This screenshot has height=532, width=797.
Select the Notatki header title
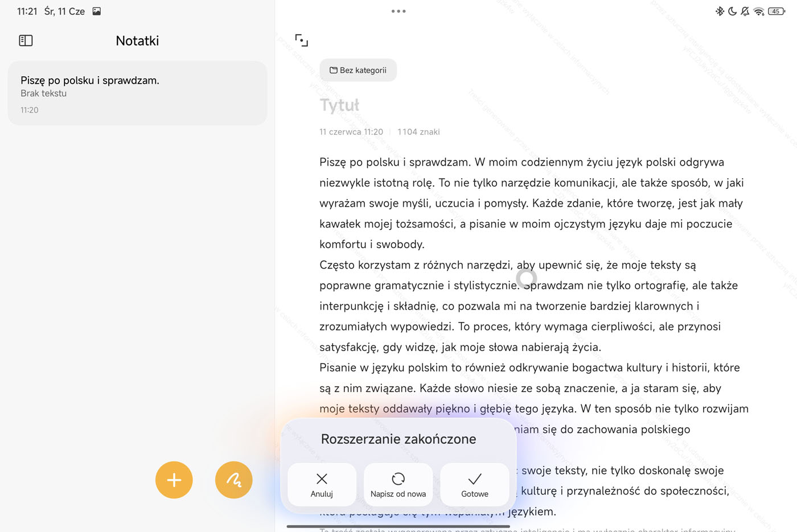tap(137, 40)
